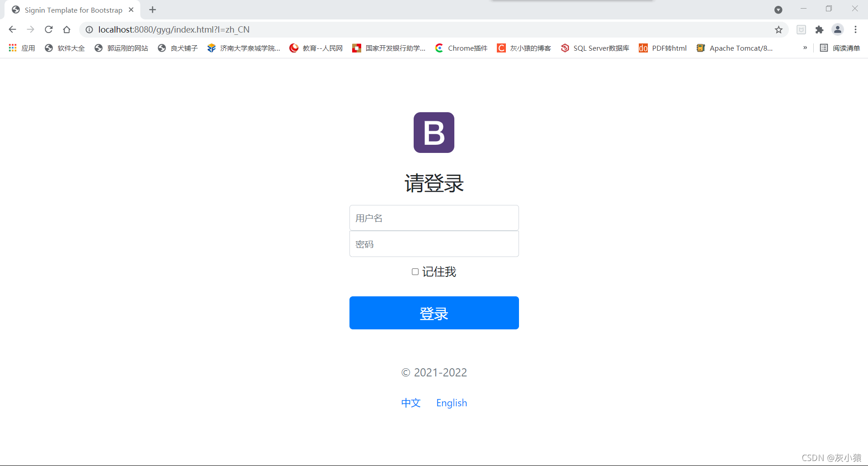Click the 请登录 heading text
This screenshot has width=868, height=466.
click(x=434, y=183)
